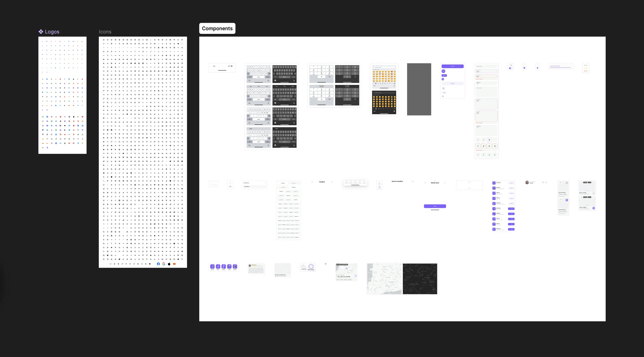This screenshot has width=644, height=357.
Task: Click the Facebook logo below icons grid
Action: (158, 264)
